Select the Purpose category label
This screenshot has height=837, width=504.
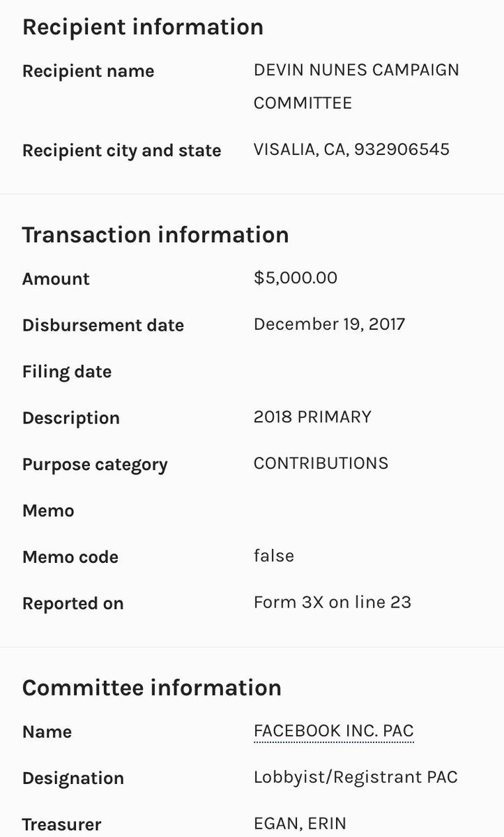[95, 465]
